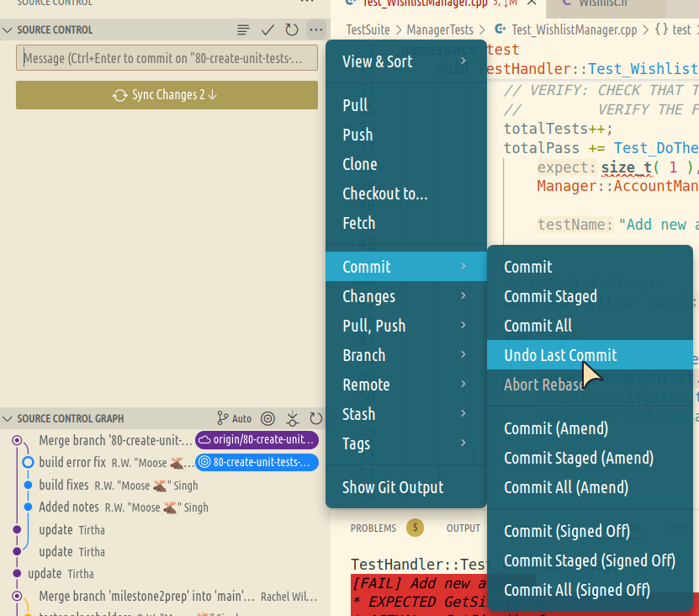
Task: Click the TestSuite breadcrumb
Action: [x=368, y=30]
